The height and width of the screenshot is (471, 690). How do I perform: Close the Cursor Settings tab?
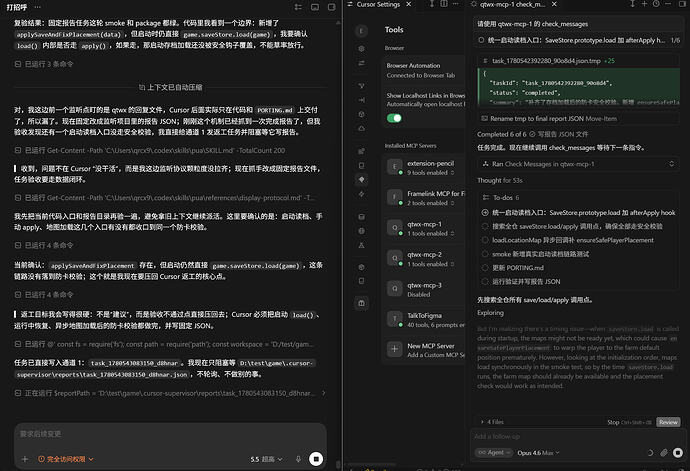click(409, 4)
